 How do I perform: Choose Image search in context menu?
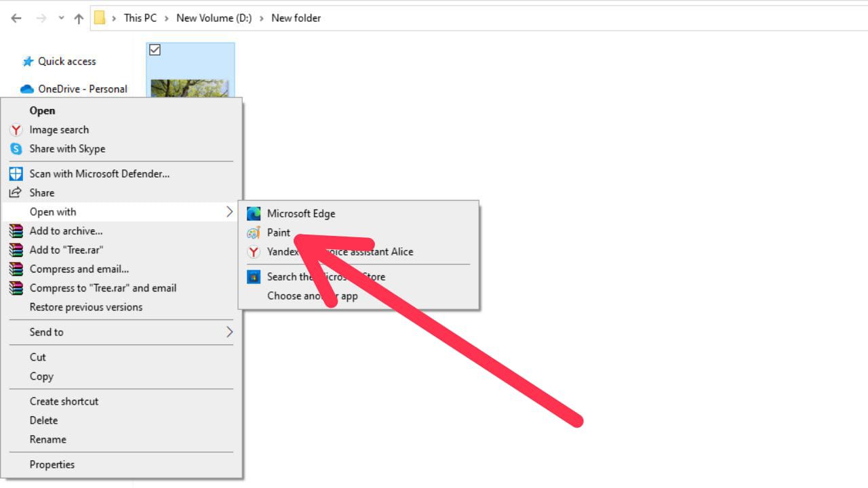coord(122,129)
